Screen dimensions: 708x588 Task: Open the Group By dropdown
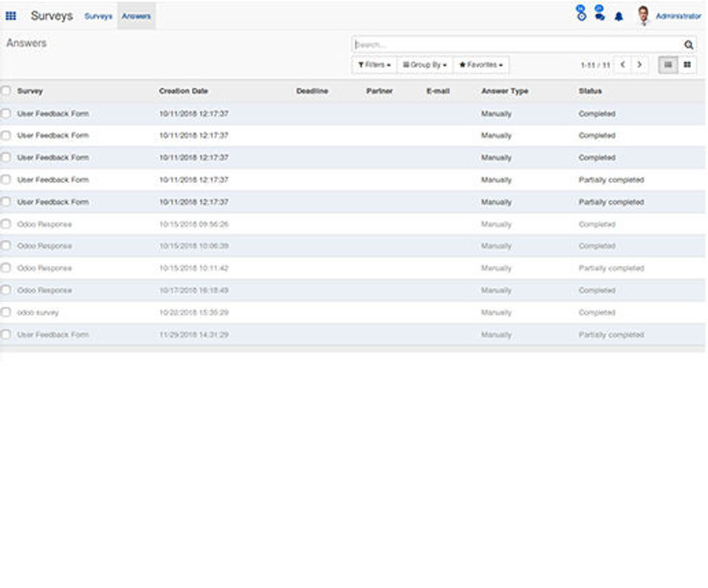[x=425, y=65]
